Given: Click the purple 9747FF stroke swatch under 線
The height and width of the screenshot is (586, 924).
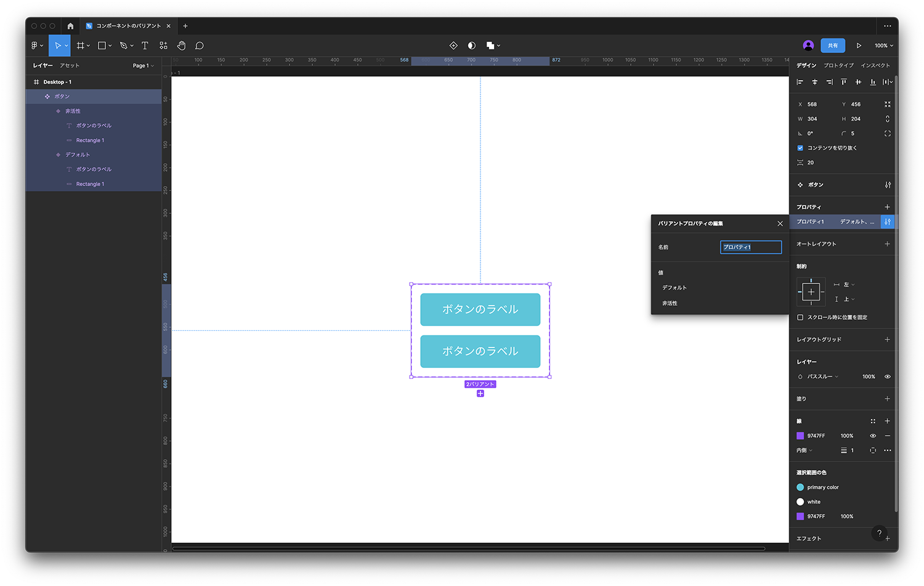Looking at the screenshot, I should coord(800,436).
